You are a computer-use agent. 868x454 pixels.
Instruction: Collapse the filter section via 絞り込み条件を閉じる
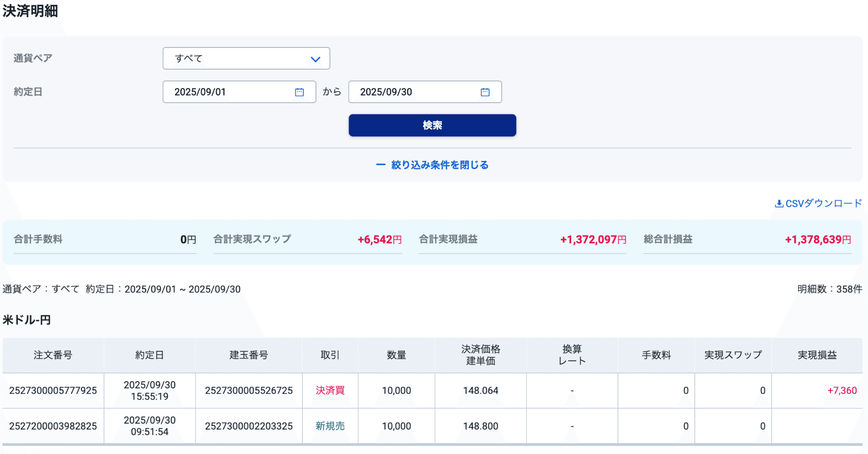point(439,165)
